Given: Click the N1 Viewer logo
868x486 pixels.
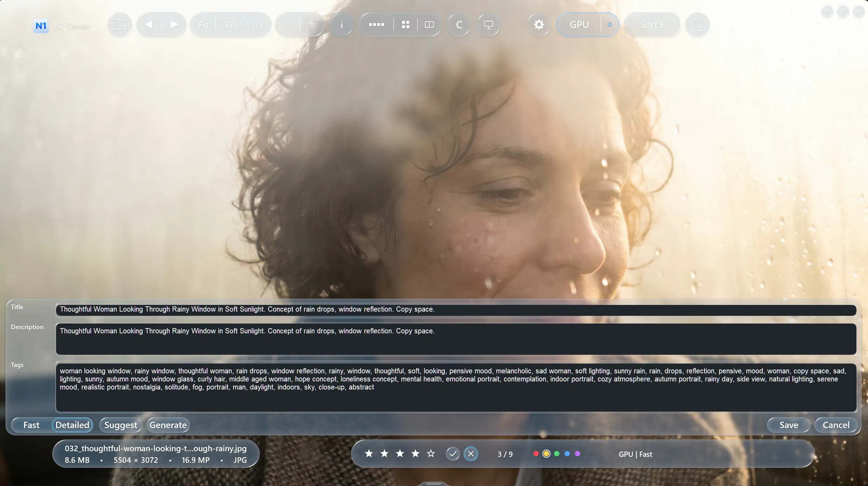Looking at the screenshot, I should 41,26.
